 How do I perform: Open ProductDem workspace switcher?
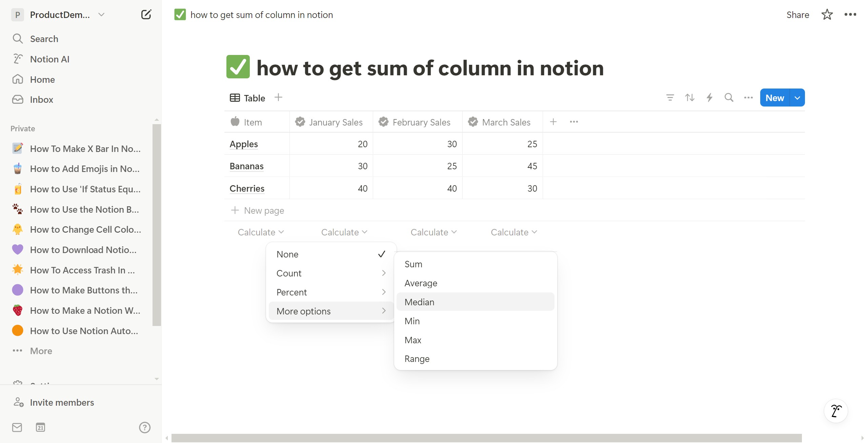point(58,15)
